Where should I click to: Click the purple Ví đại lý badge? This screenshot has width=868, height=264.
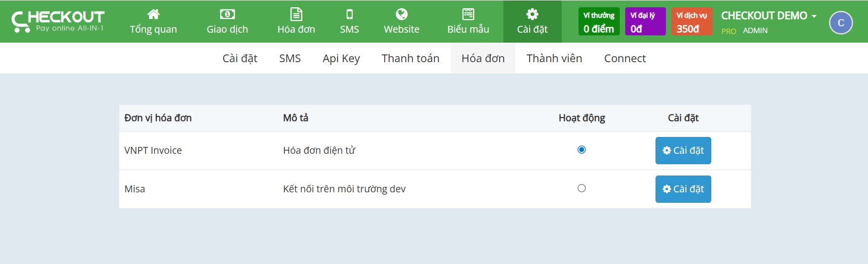pos(645,22)
